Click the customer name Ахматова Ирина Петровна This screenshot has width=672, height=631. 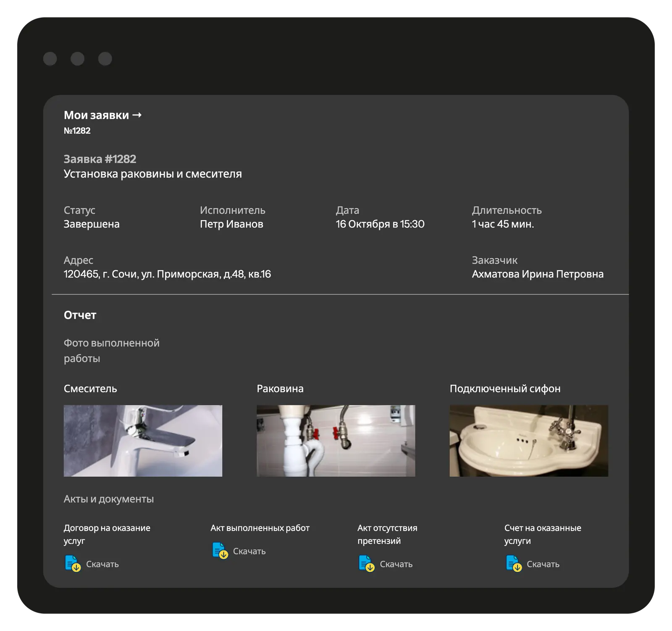point(538,274)
